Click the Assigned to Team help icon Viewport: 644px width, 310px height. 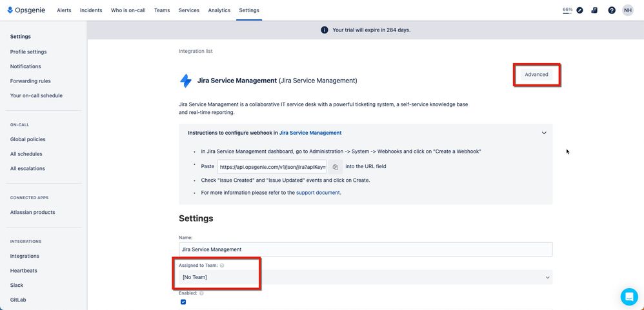point(222,266)
